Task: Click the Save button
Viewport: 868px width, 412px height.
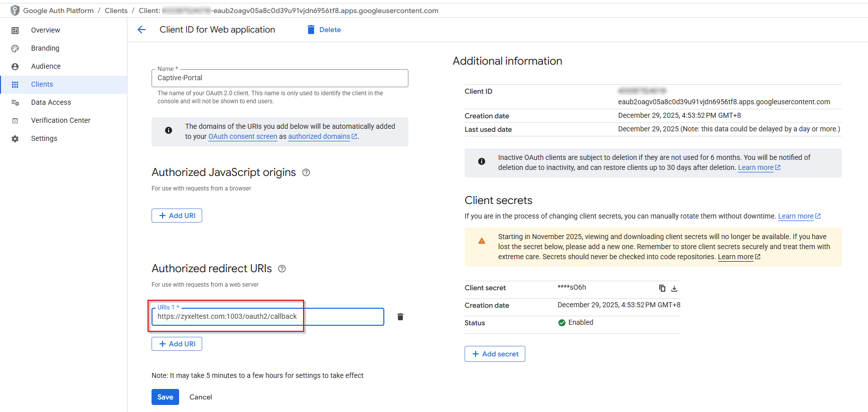Action: coord(165,397)
